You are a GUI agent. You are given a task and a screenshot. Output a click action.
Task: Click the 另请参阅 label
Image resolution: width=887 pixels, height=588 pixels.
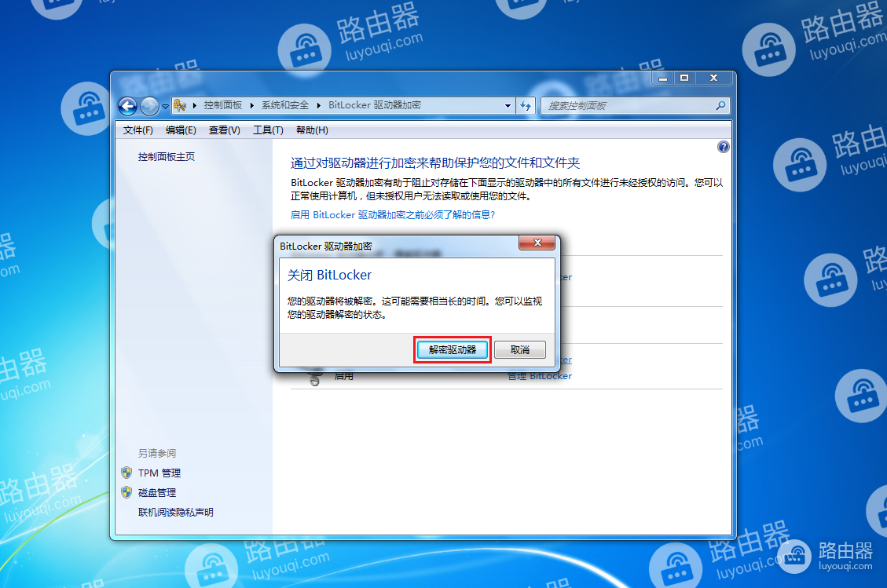(156, 454)
